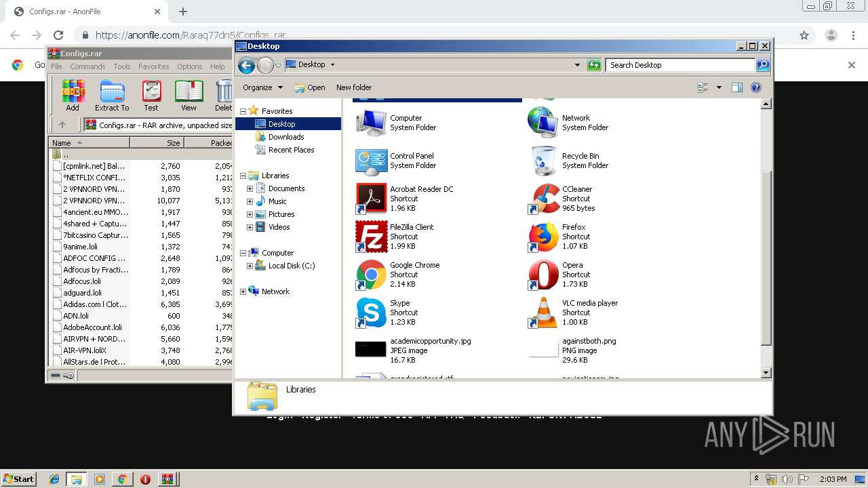The height and width of the screenshot is (488, 868).
Task: Open the view options dropdown arrow
Action: [x=719, y=87]
